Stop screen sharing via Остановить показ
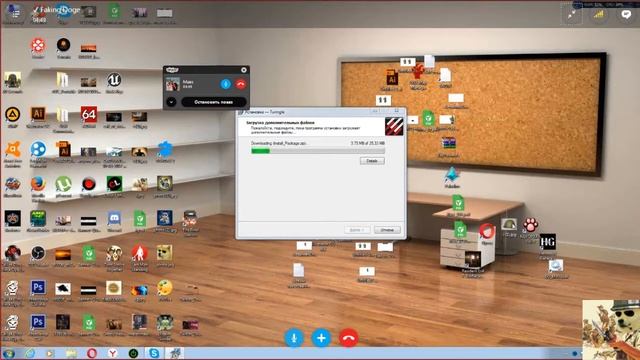Image resolution: width=640 pixels, height=360 pixels. pos(213,102)
